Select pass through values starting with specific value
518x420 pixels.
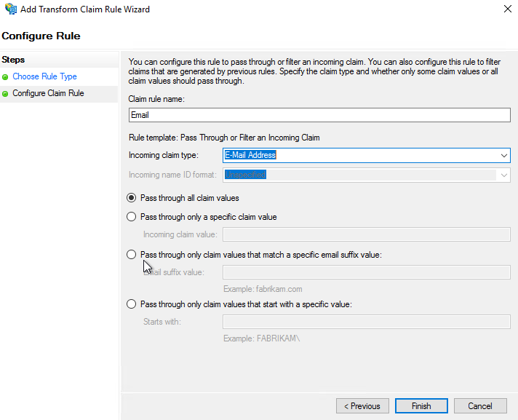coord(132,304)
